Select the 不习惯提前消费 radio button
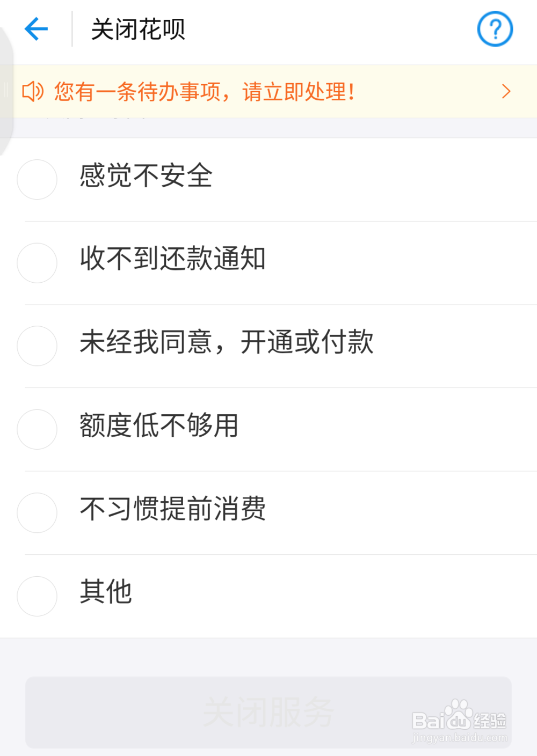Screen dimensions: 537x756 [x=37, y=513]
